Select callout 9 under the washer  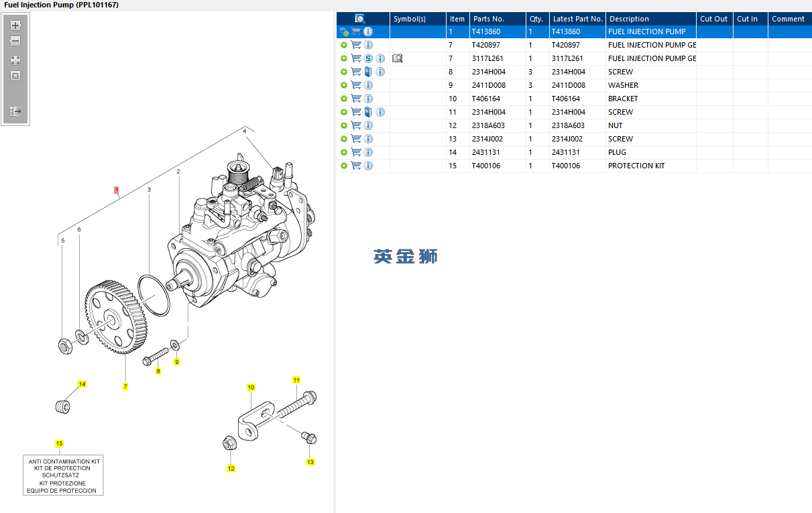click(x=177, y=362)
